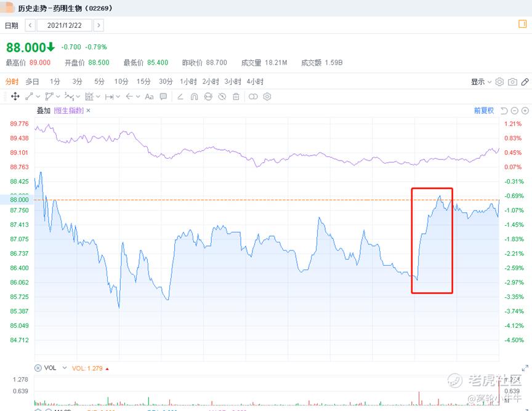Click the text annotation Aa tool
Screen dimensions: 532x411
tap(149, 97)
